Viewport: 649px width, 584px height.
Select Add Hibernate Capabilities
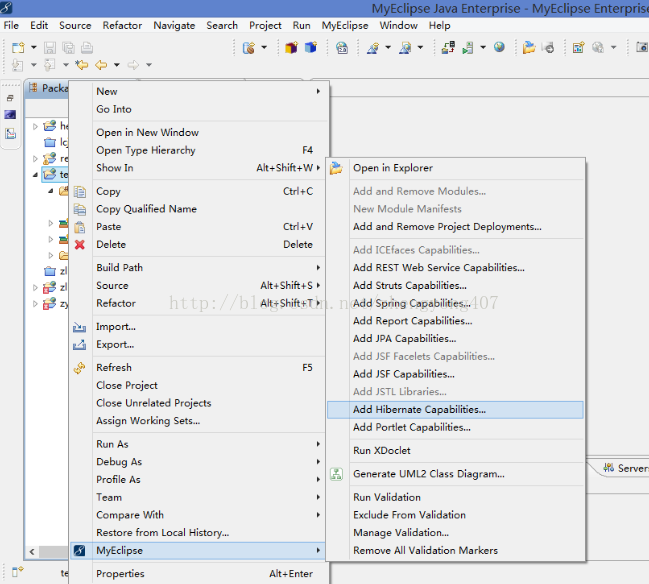coord(455,410)
